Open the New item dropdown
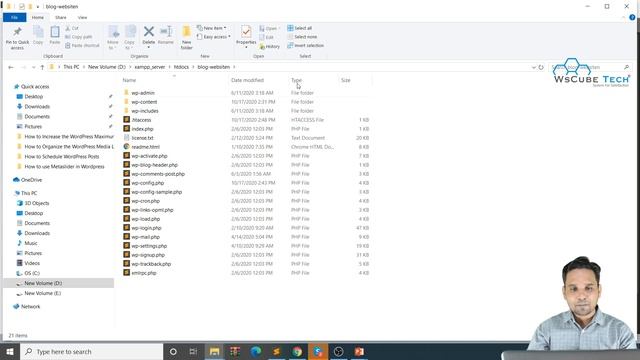This screenshot has height=360, width=640. (x=211, y=28)
